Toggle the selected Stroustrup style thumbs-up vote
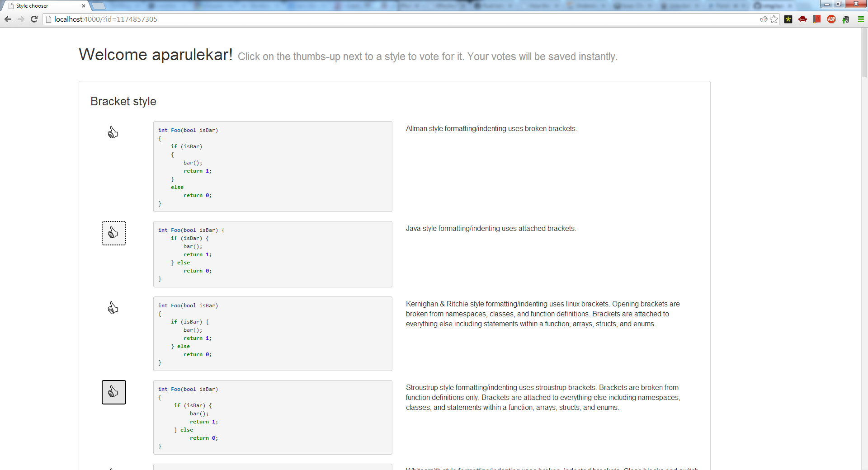 pos(113,392)
